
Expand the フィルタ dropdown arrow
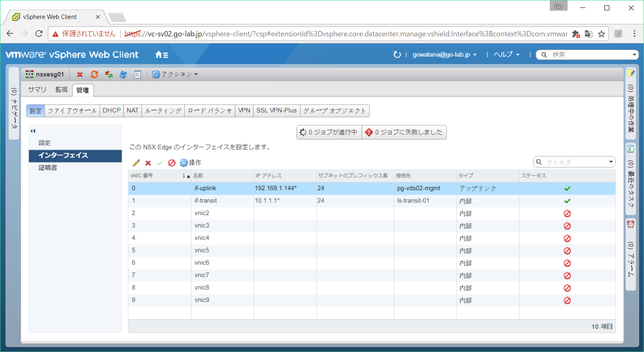tap(611, 162)
